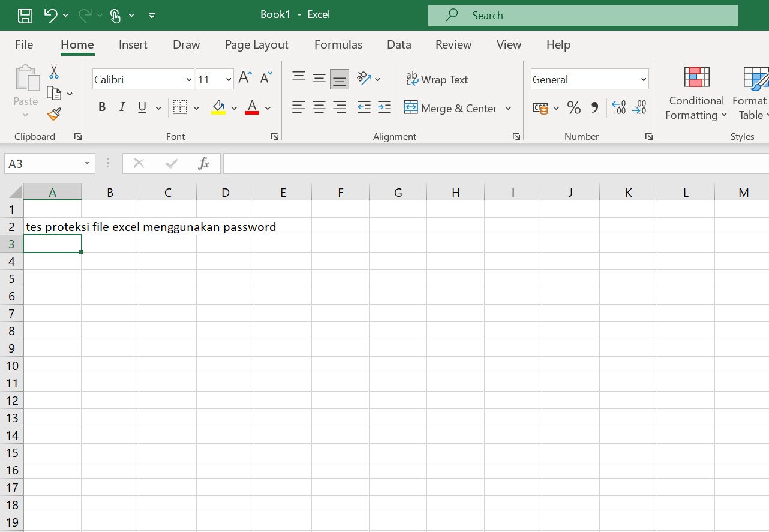Screen dimensions: 769x532
Task: Switch to the Data tab
Action: (x=399, y=44)
